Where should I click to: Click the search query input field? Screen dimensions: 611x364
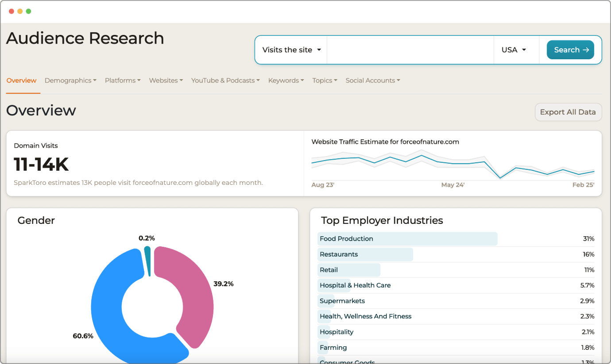click(x=410, y=50)
